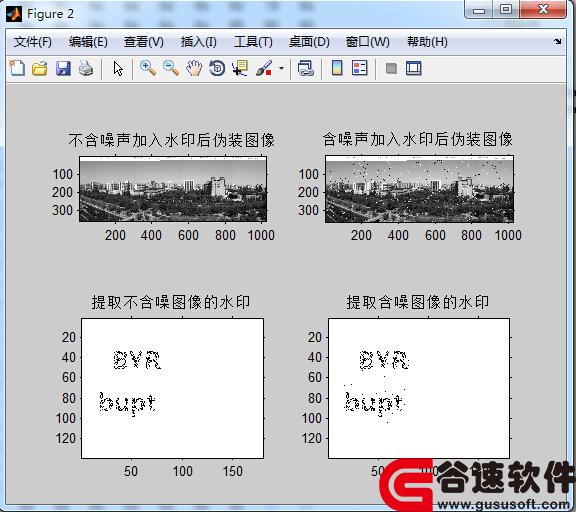
Task: Click title 提取含噪图像的水印
Action: pos(418,302)
